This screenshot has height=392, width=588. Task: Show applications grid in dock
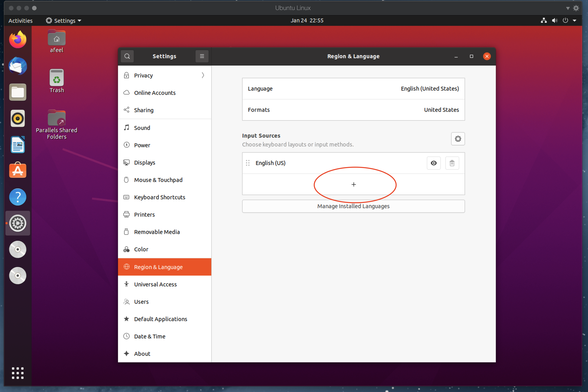click(18, 373)
